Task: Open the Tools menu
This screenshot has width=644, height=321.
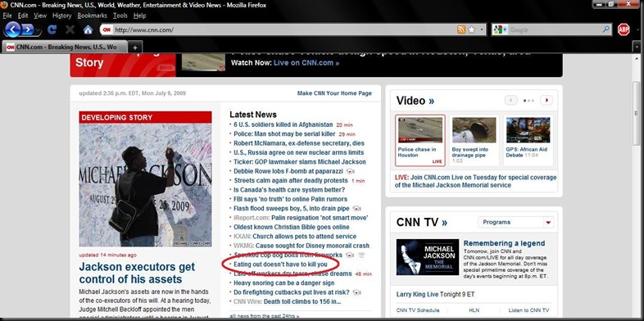Action: pyautogui.click(x=120, y=16)
